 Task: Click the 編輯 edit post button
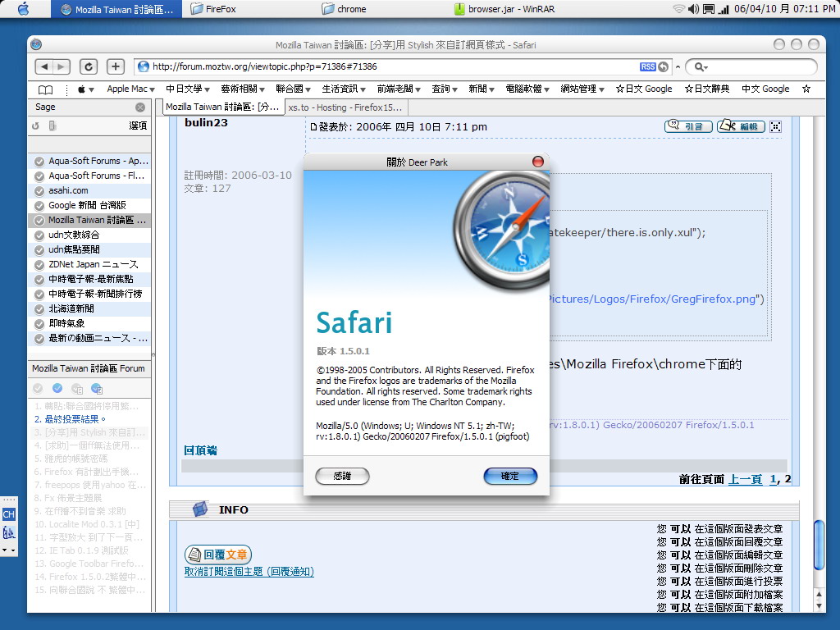click(740, 126)
